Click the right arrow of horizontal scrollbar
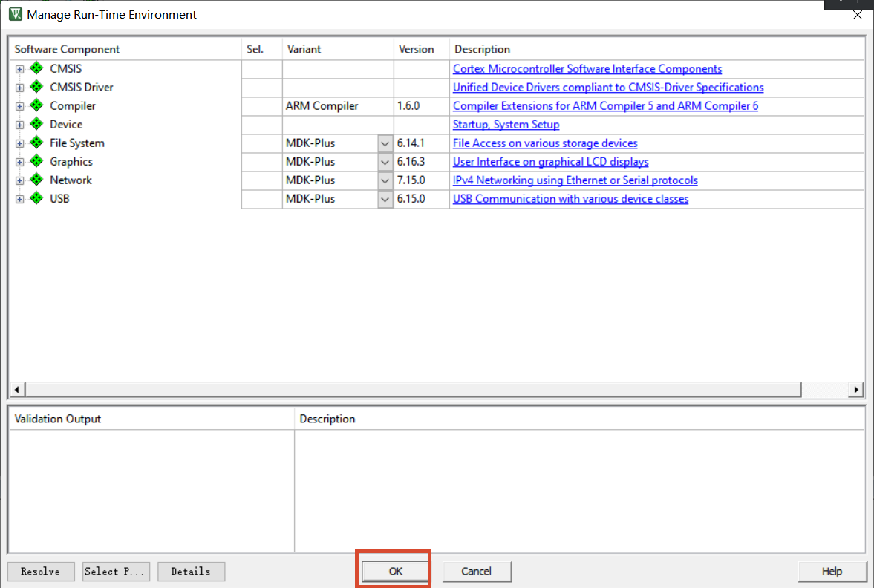The height and width of the screenshot is (588, 874). [855, 389]
